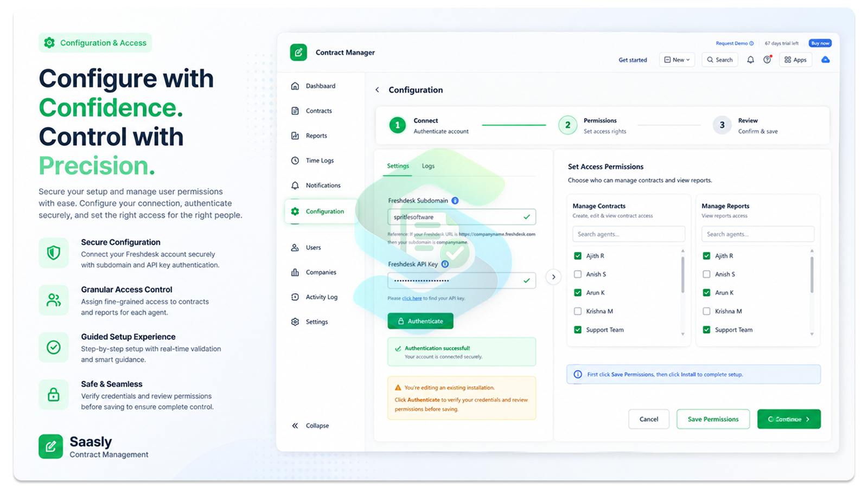868x488 pixels.
Task: Click the Cancel button
Action: [x=649, y=419]
